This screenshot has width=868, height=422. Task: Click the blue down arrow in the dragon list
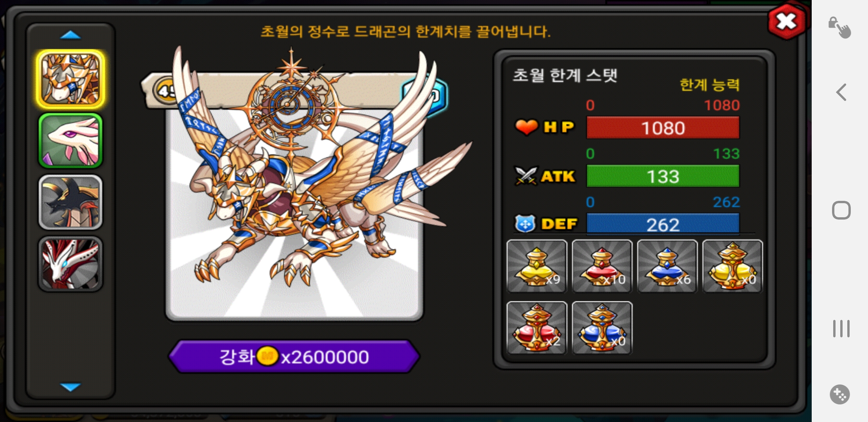pos(70,387)
